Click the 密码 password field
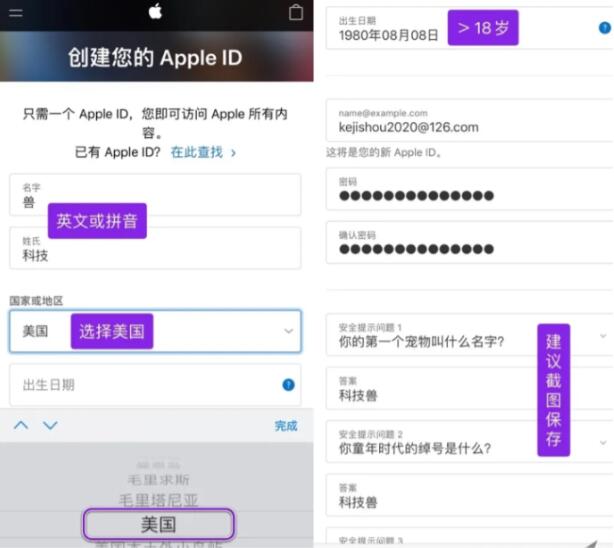Image resolution: width=614 pixels, height=548 pixels. 470,189
